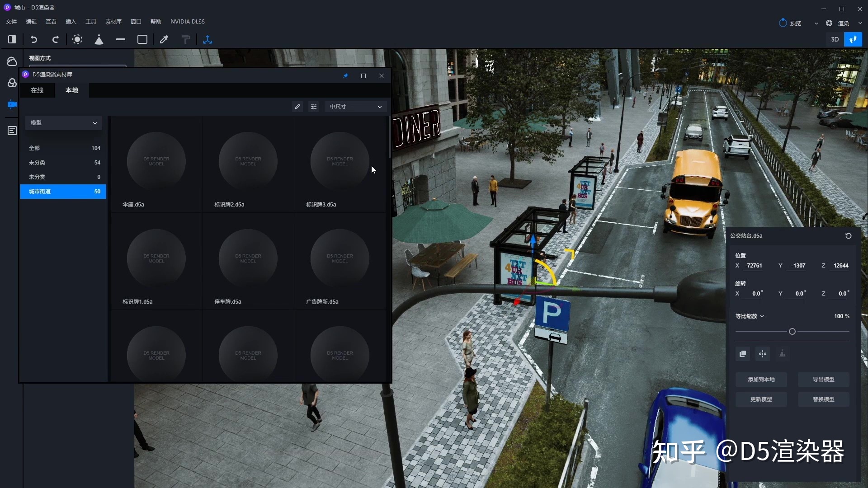Toggle the left sidebar panel visibility
Viewport: 868px width, 488px height.
12,40
